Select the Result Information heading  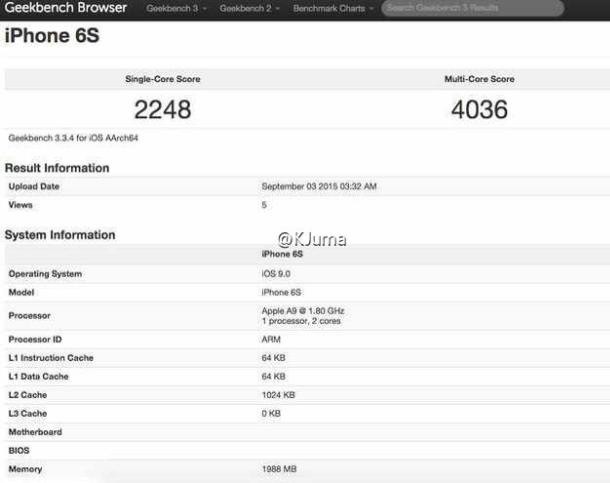(57, 168)
